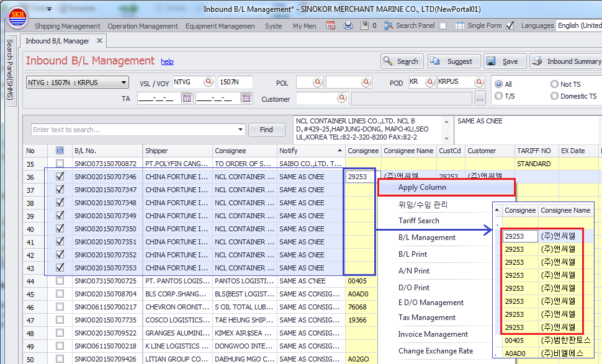Click the Find button
602x364 pixels.
pyautogui.click(x=266, y=130)
